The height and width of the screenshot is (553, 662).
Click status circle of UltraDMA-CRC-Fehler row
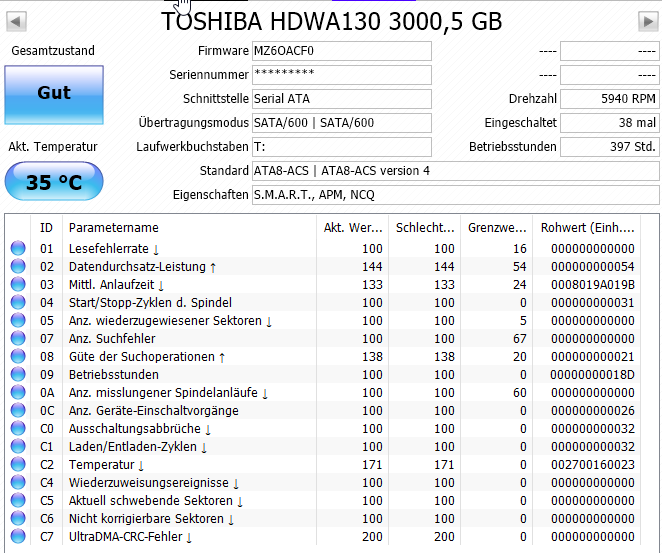click(18, 536)
